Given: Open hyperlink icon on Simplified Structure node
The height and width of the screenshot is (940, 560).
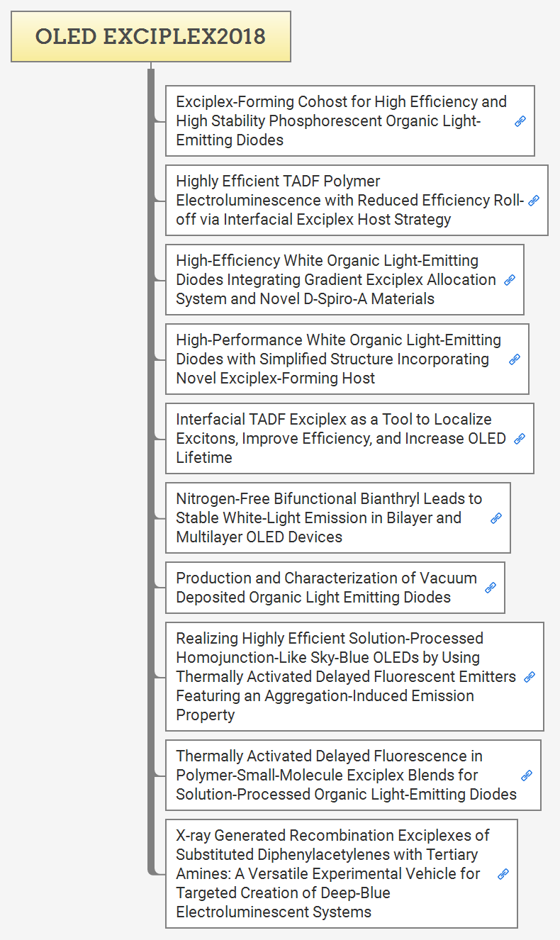Looking at the screenshot, I should point(515,359).
